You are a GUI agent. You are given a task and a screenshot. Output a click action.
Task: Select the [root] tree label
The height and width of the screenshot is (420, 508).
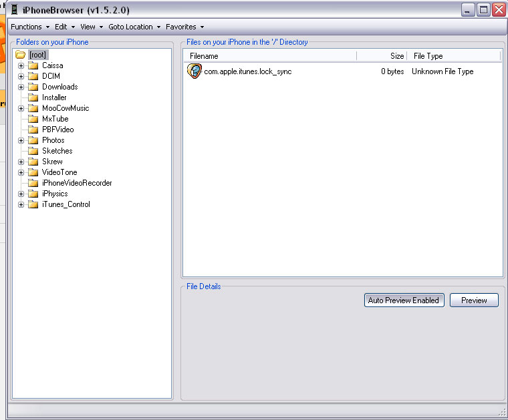[37, 55]
